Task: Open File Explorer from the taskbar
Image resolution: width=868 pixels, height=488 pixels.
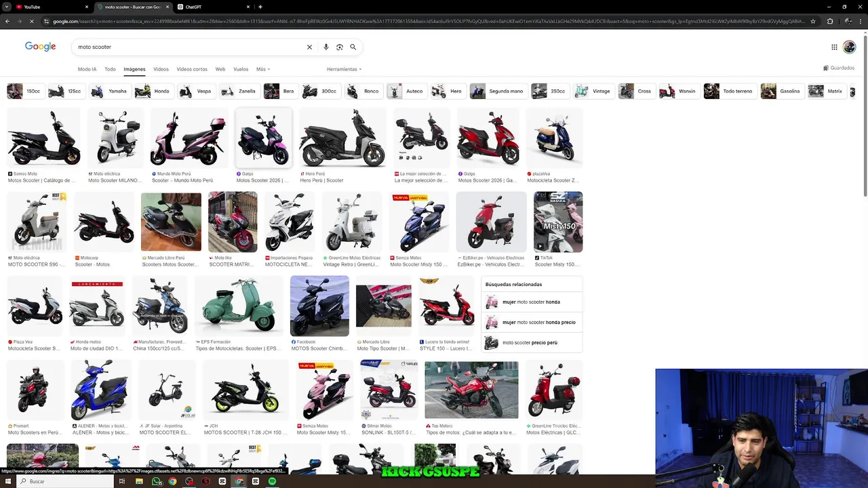Action: (x=139, y=481)
